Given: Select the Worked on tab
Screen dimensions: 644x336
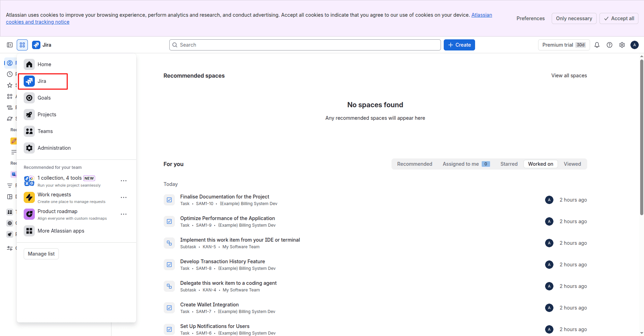Looking at the screenshot, I should pyautogui.click(x=541, y=164).
